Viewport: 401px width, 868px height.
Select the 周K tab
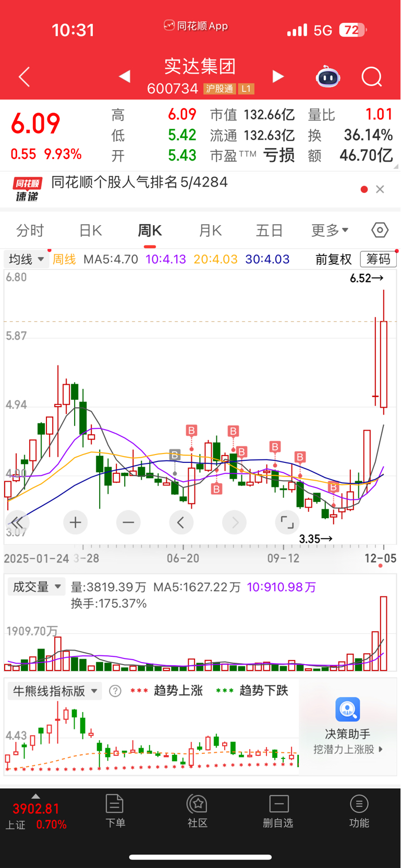(x=150, y=230)
